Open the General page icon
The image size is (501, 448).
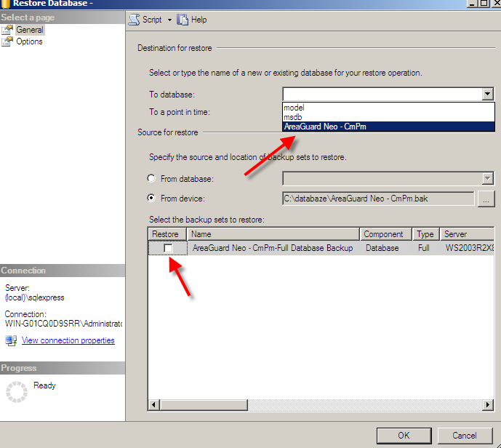pyautogui.click(x=7, y=30)
